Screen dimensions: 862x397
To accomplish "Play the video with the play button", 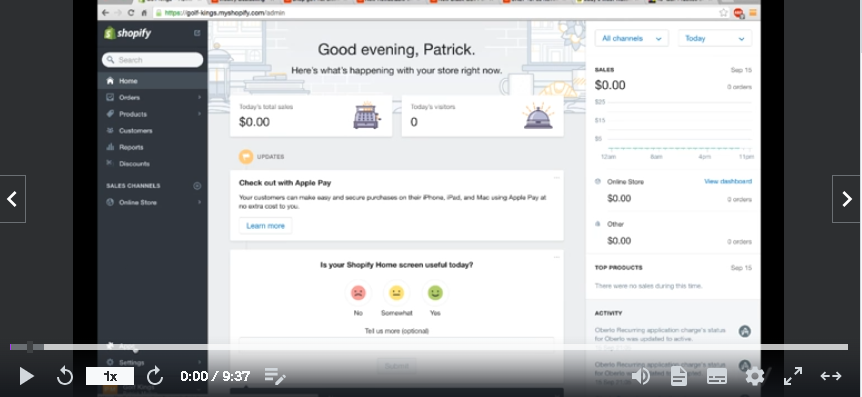I will point(26,376).
